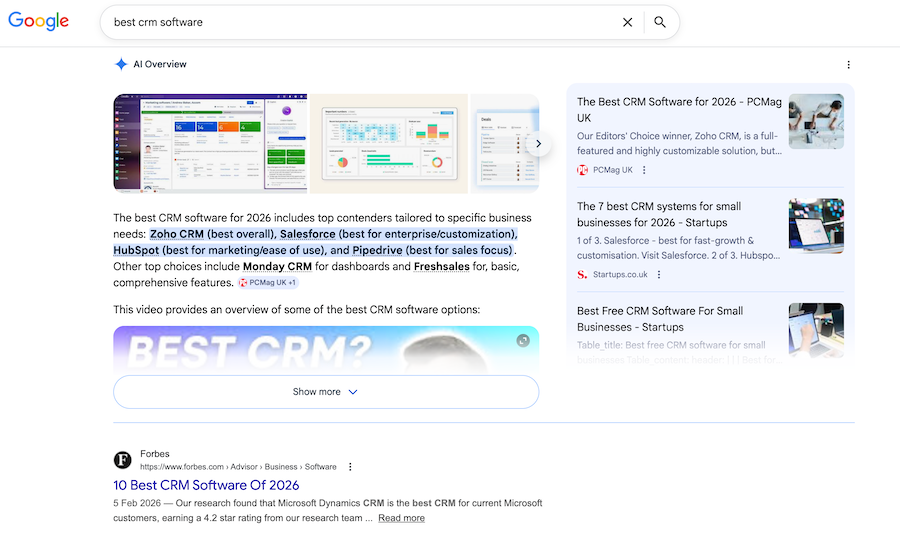This screenshot has width=900, height=537.
Task: Click the PCMag UK source label
Action: (612, 170)
